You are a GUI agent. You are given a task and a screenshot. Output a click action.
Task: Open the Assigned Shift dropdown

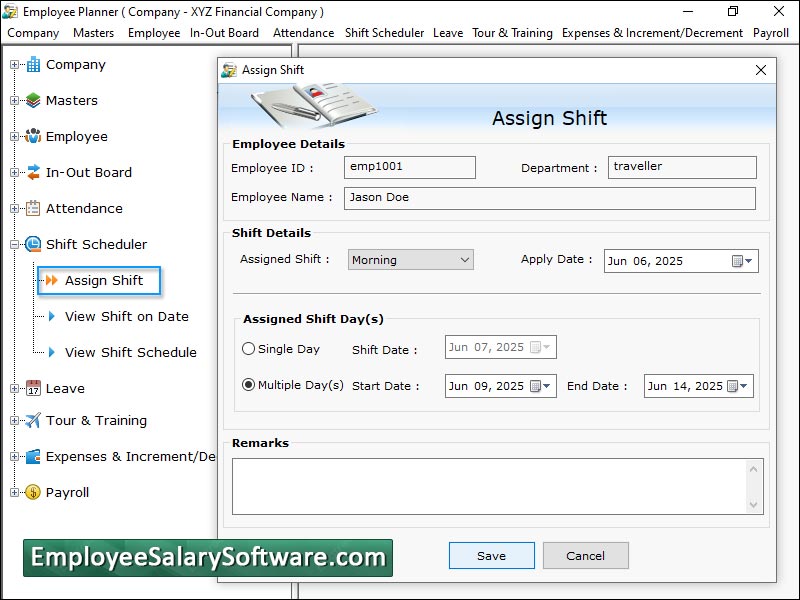[x=465, y=259]
